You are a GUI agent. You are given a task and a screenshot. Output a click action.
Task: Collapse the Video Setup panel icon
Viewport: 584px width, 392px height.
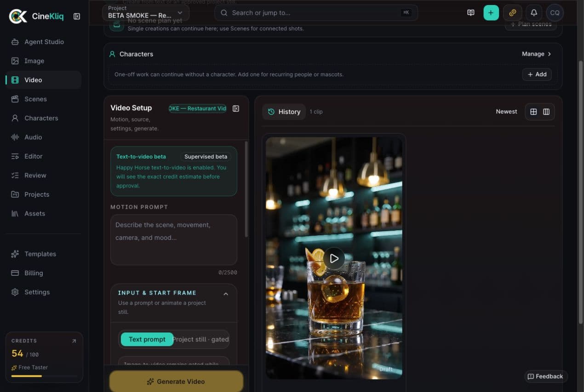click(236, 108)
